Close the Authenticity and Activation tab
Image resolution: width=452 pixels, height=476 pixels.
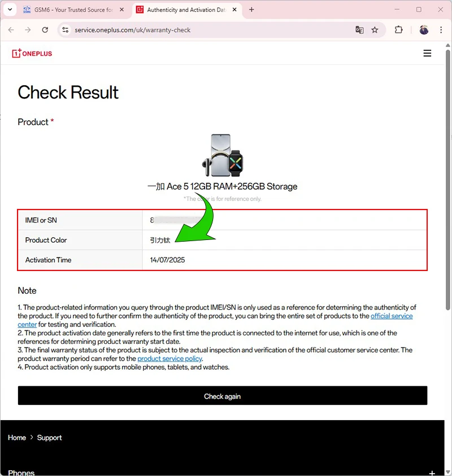click(234, 10)
